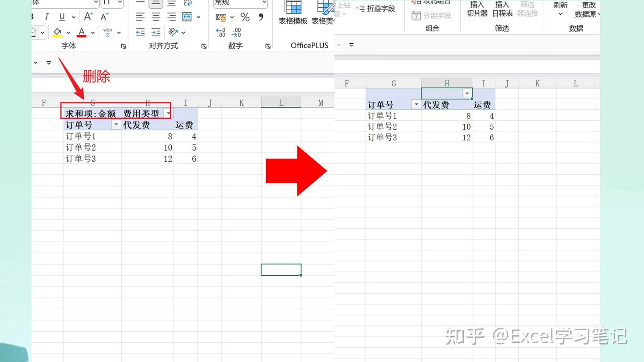Select the red font color swatch
Screen dimensions: 644x362
click(x=81, y=36)
